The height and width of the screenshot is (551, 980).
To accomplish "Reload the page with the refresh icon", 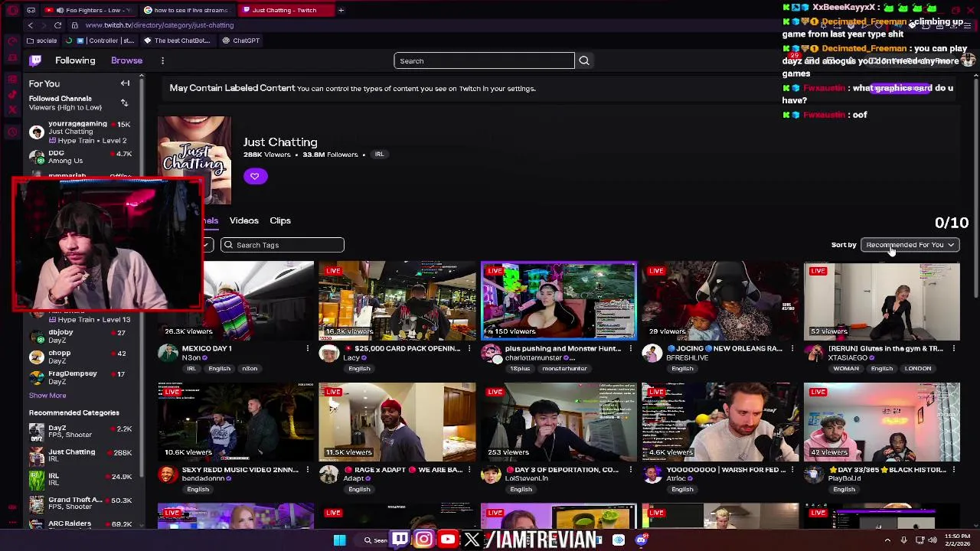I will tap(57, 25).
